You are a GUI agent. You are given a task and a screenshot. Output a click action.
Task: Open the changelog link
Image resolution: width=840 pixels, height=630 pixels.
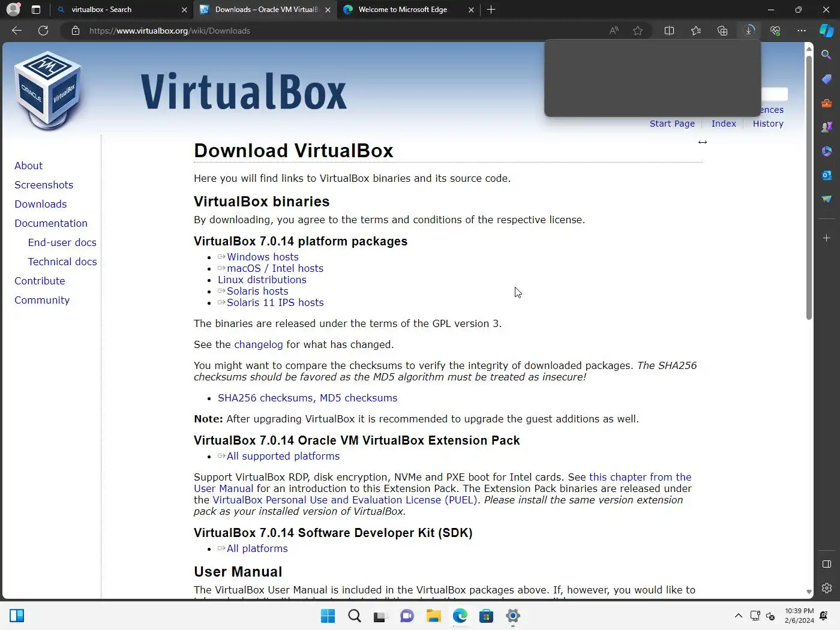(x=259, y=344)
